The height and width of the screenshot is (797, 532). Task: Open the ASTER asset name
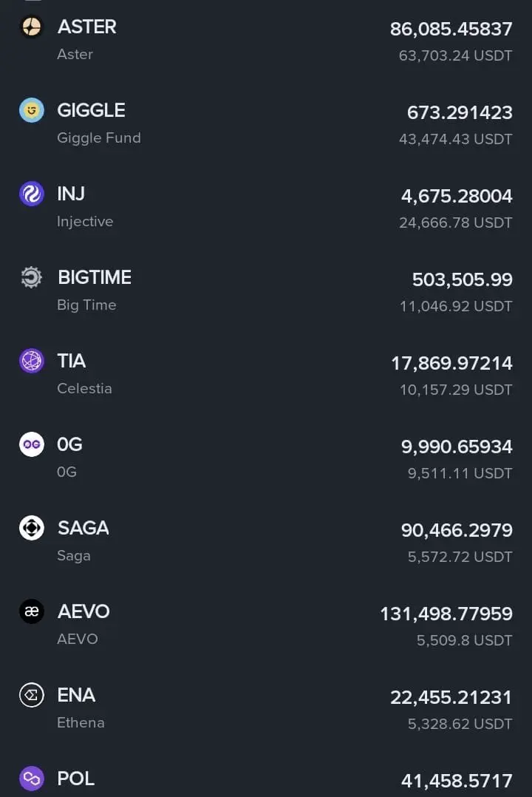pyautogui.click(x=87, y=27)
